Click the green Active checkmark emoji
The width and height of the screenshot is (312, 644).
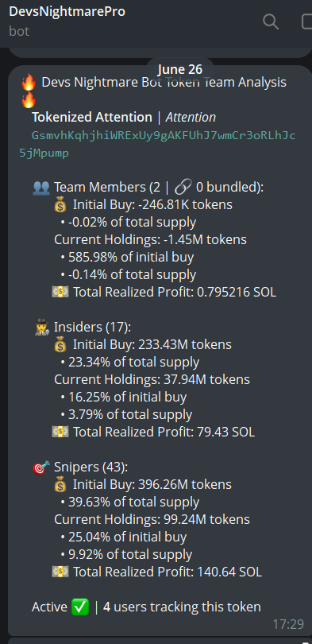[x=80, y=607]
